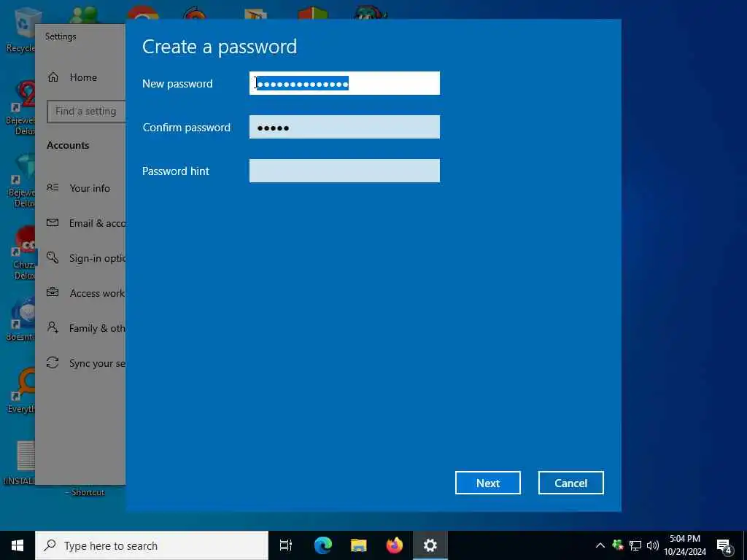Click the Your info person icon
The width and height of the screenshot is (747, 560).
(53, 187)
